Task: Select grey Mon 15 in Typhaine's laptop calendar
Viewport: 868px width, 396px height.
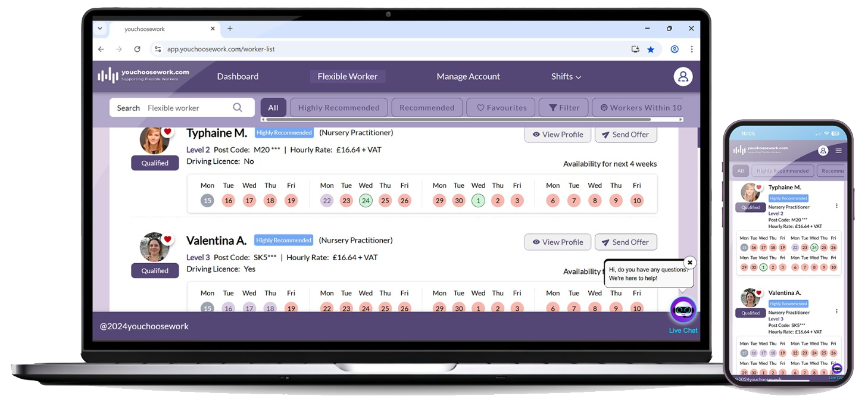Action: pos(207,201)
